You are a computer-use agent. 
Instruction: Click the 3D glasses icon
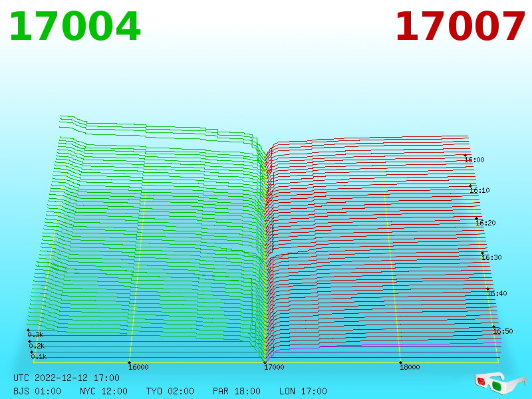point(500,383)
